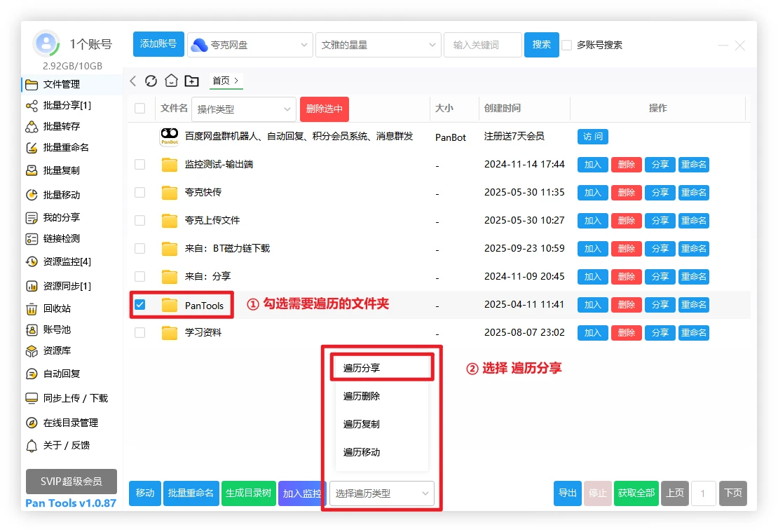The image size is (778, 532).
Task: Click the refresh icon in navigation bar
Action: pos(151,81)
